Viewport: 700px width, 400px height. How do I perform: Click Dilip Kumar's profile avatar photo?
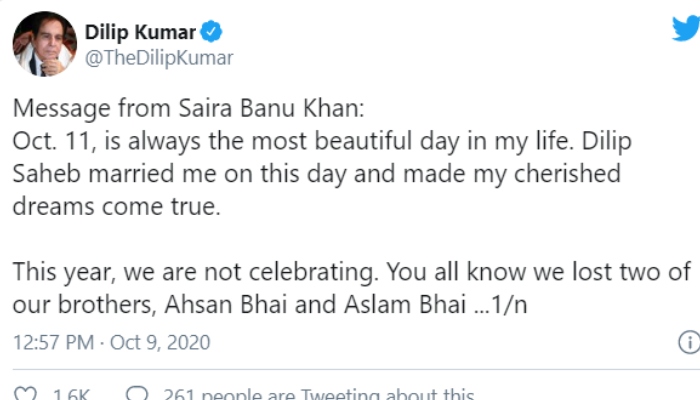pos(43,43)
